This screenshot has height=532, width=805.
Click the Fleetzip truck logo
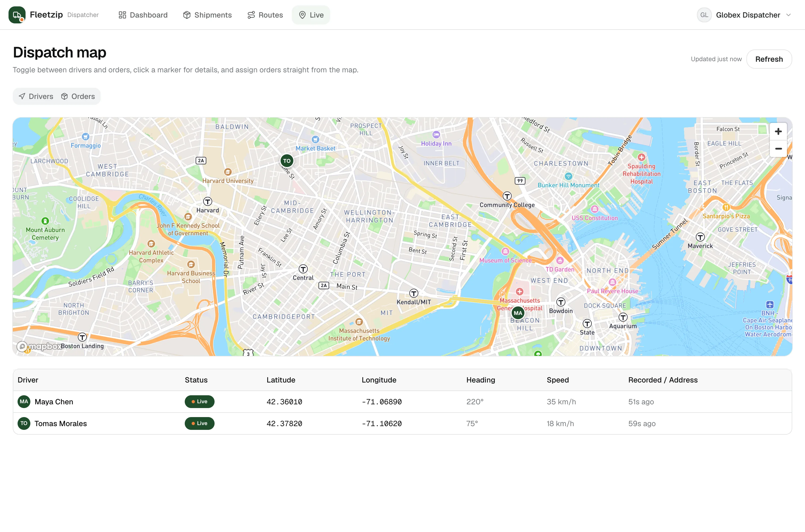[17, 15]
